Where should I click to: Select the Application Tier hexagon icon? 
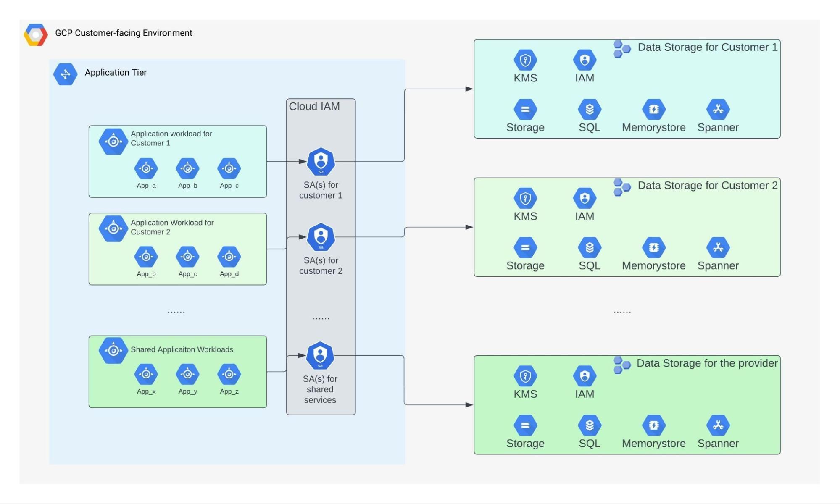point(65,74)
